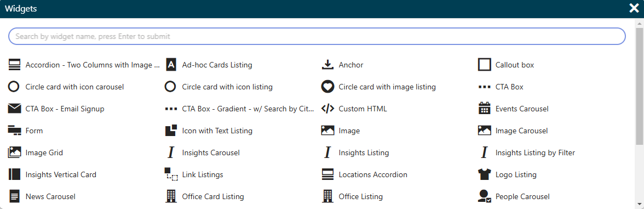Choose Circle card with icon carousel text
This screenshot has width=644, height=209.
pos(74,87)
